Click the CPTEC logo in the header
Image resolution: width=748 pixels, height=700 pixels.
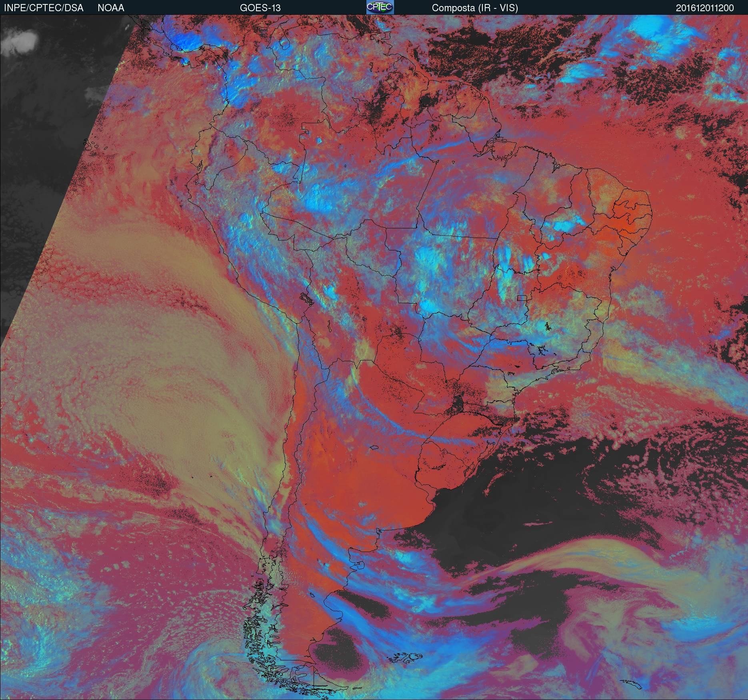coord(380,7)
